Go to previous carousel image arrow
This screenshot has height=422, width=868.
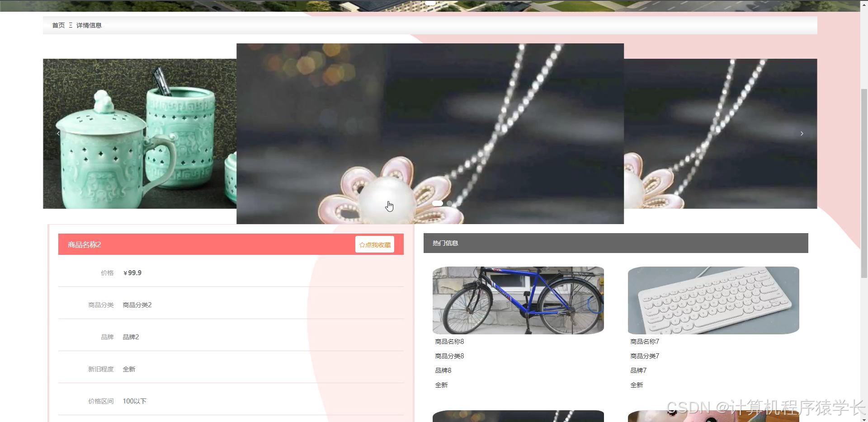pos(58,133)
